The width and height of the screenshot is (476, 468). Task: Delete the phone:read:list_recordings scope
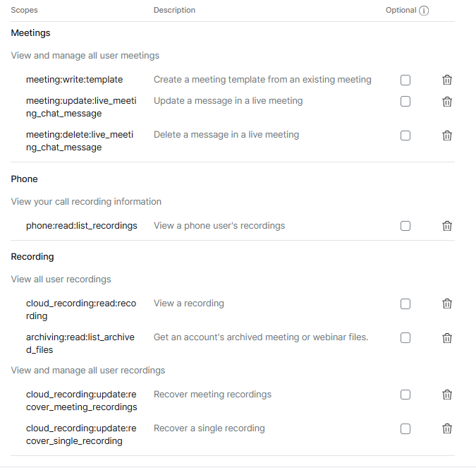(446, 226)
